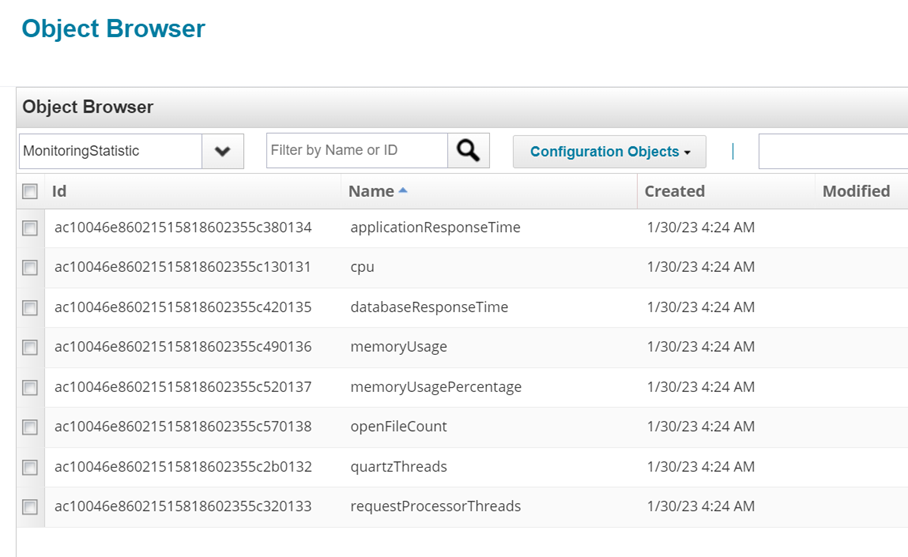The image size is (908, 557).
Task: Sort by the Modified column header
Action: tap(855, 191)
